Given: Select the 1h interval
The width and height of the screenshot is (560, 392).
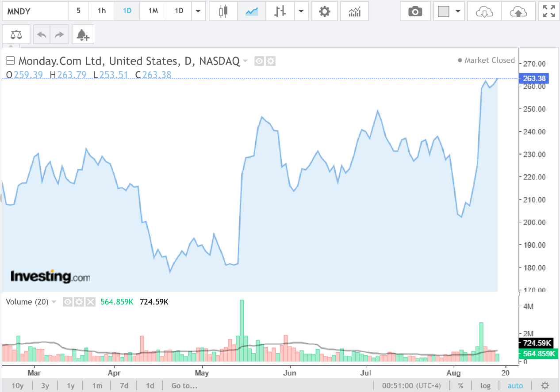Looking at the screenshot, I should (102, 11).
